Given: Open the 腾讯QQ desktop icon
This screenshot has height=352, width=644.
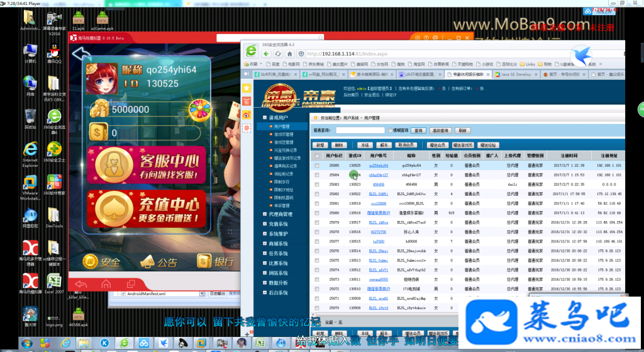Looking at the screenshot, I should 54,55.
